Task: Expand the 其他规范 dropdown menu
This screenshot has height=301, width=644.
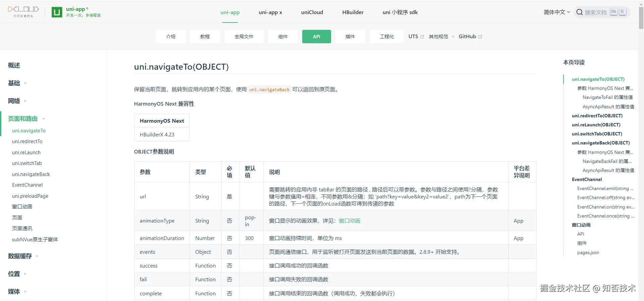Action: (x=441, y=37)
